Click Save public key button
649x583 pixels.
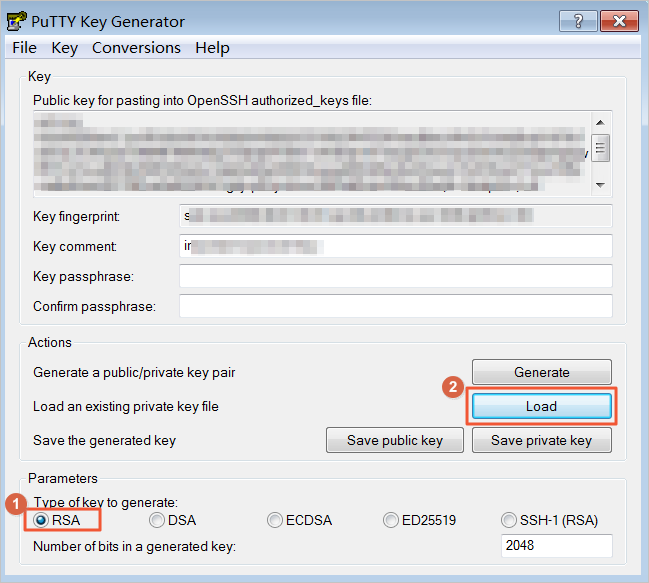click(x=395, y=440)
